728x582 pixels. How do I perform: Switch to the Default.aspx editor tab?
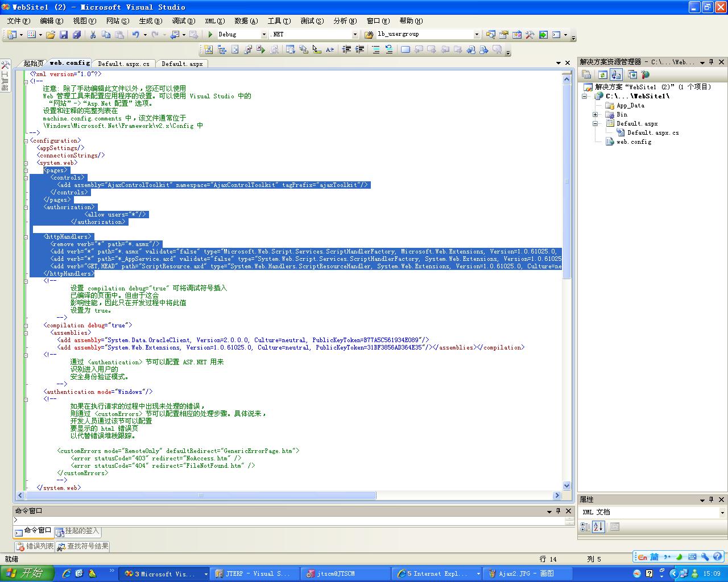coord(182,64)
